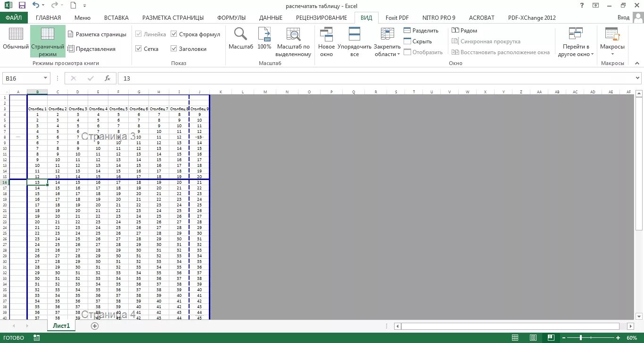Click into the formula bar showing 13
This screenshot has width=644, height=343.
pyautogui.click(x=377, y=78)
